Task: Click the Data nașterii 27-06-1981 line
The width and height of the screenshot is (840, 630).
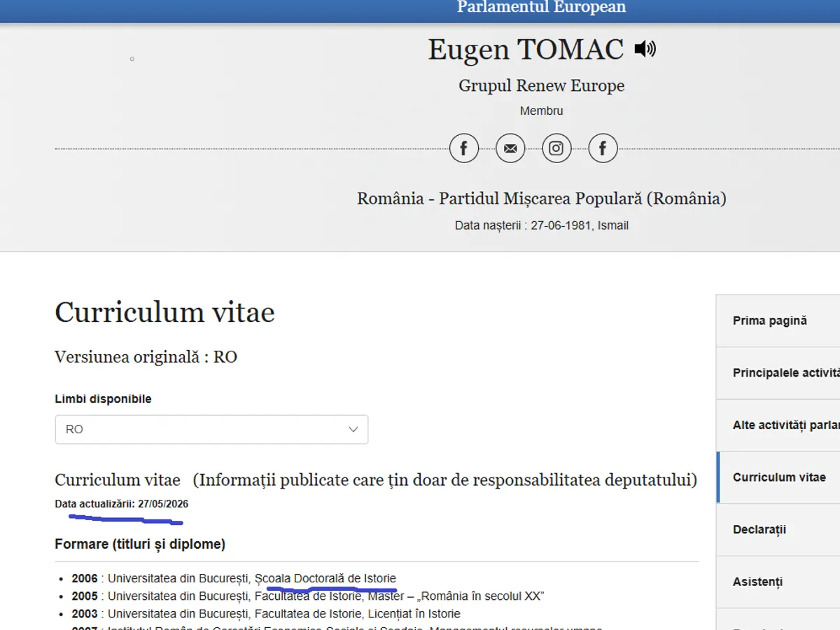Action: (x=542, y=225)
